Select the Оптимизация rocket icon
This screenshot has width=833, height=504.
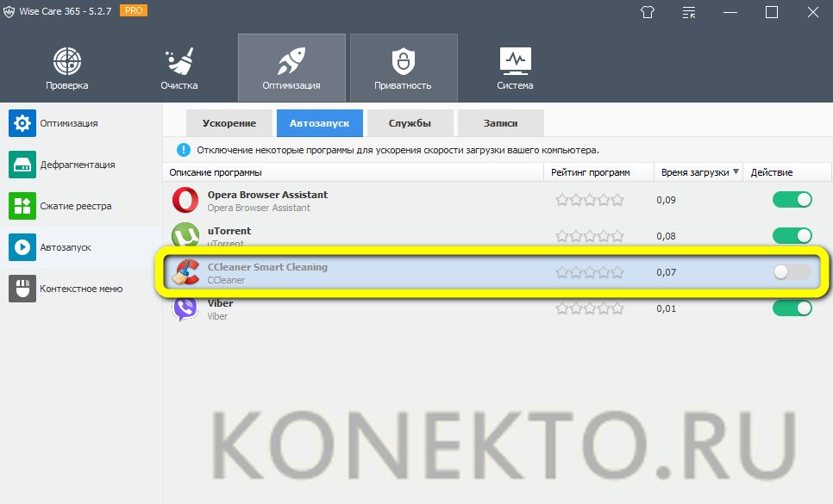[291, 62]
